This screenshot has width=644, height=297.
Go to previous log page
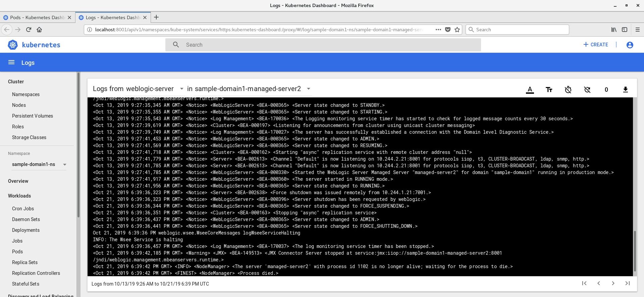[599, 283]
